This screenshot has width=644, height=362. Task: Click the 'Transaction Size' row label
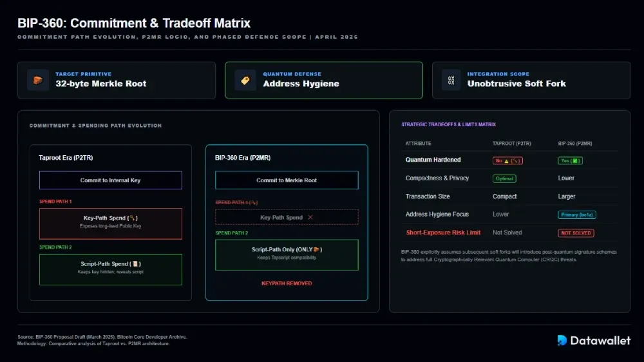click(428, 196)
